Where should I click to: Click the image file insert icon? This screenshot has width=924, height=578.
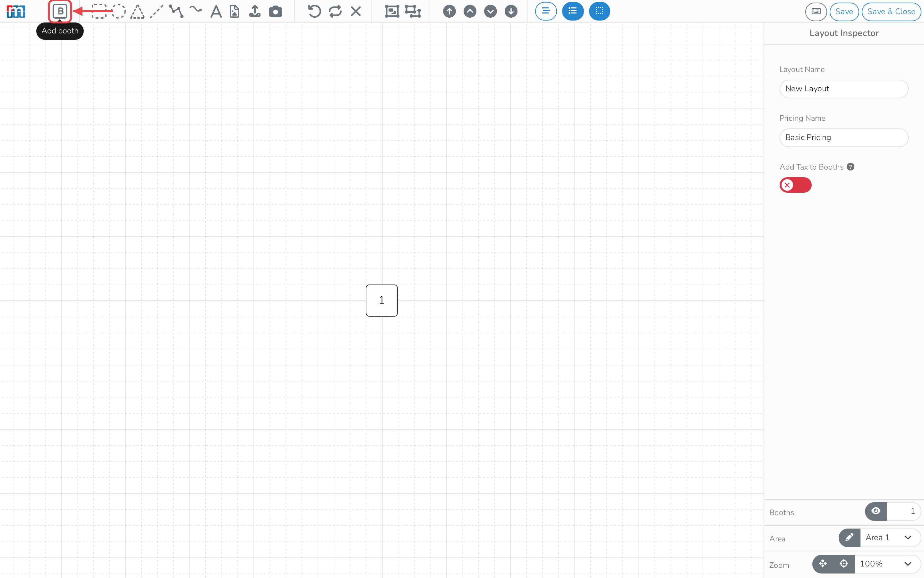click(x=235, y=12)
